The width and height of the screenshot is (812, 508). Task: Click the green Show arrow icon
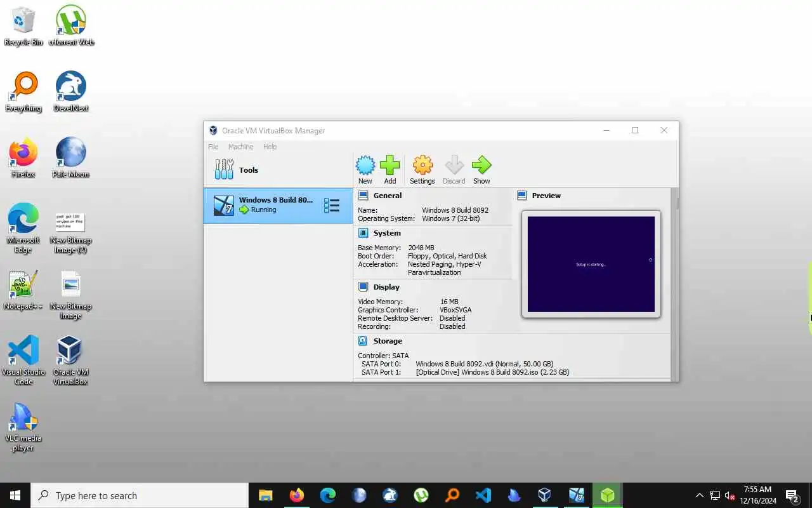[x=481, y=165]
